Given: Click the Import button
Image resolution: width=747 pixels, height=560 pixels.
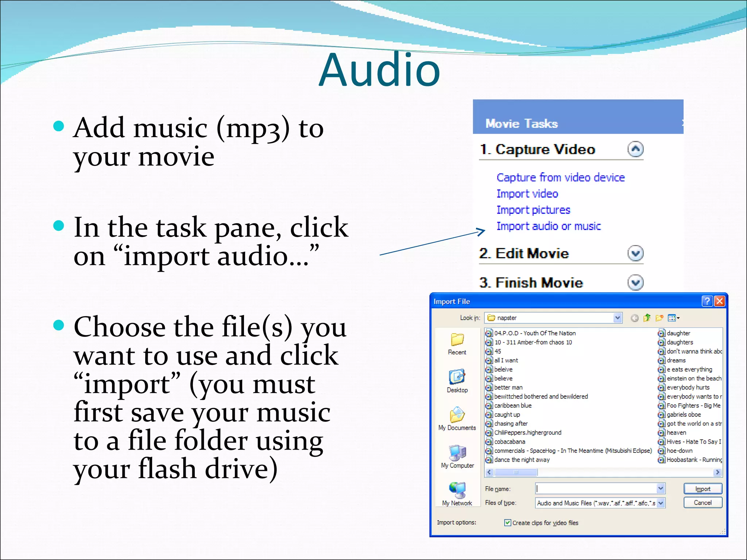Looking at the screenshot, I should (x=703, y=489).
